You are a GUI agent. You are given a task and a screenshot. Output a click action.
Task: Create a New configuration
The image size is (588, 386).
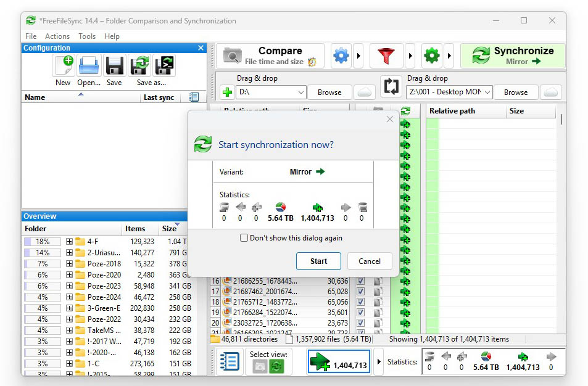click(63, 66)
